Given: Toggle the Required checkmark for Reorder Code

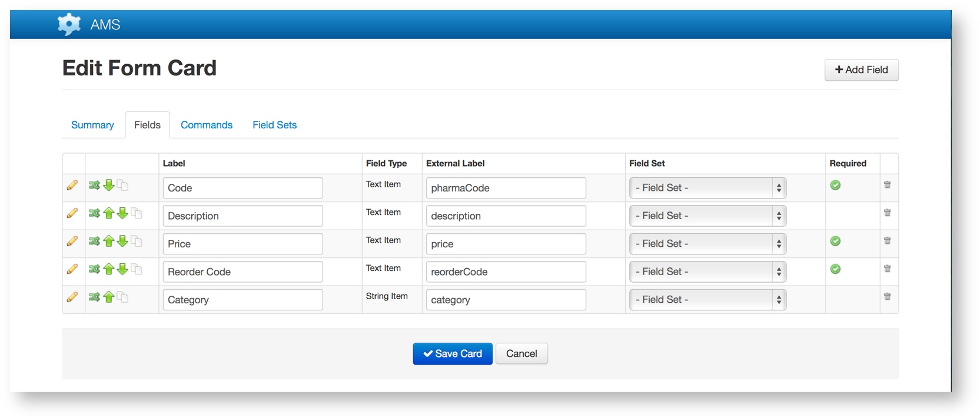Looking at the screenshot, I should [835, 269].
